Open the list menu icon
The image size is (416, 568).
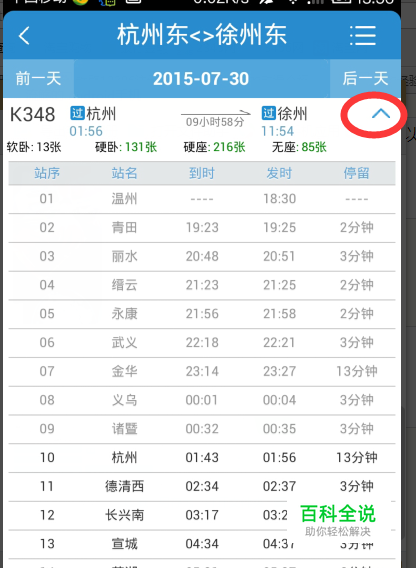(363, 36)
